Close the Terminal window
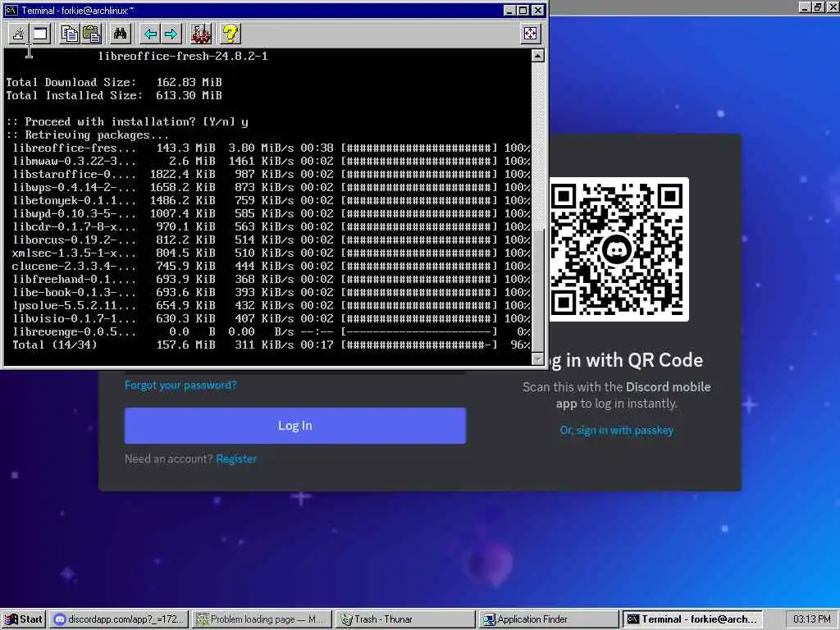This screenshot has height=630, width=840. click(x=538, y=10)
